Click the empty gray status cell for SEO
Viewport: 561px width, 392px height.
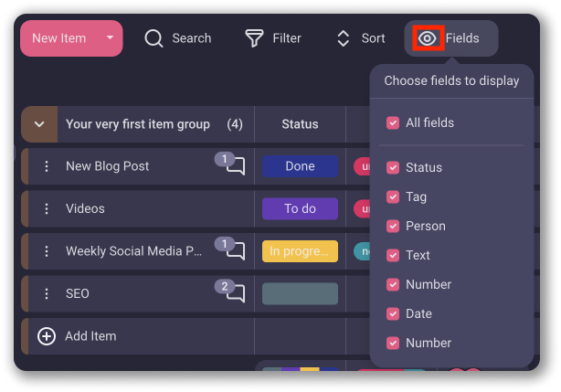click(x=300, y=293)
